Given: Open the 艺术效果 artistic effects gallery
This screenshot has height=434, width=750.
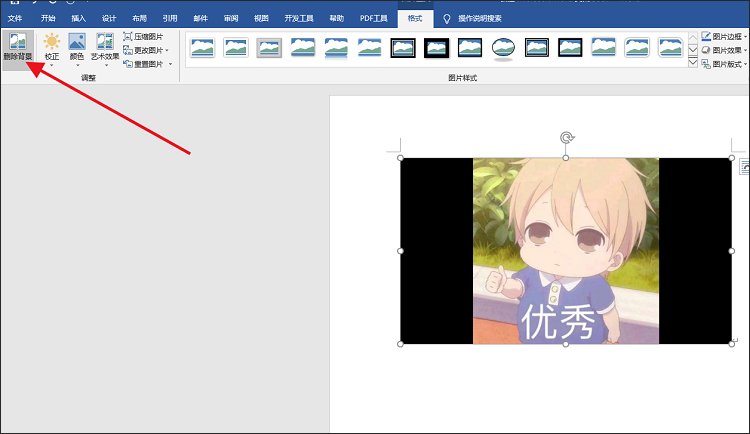Looking at the screenshot, I should tap(105, 50).
